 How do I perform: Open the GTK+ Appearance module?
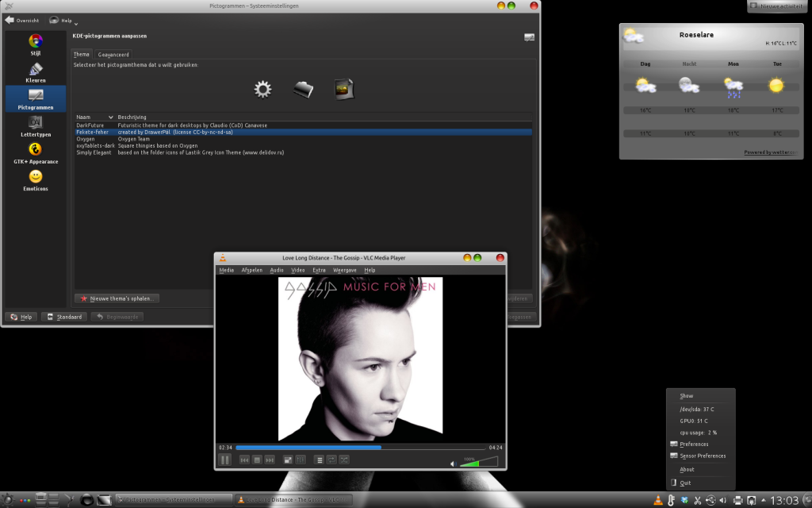click(x=35, y=153)
